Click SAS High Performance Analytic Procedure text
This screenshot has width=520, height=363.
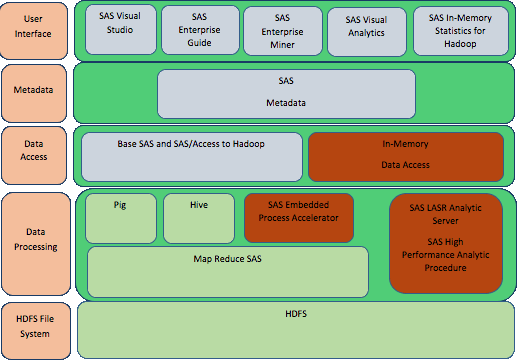pyautogui.click(x=446, y=255)
